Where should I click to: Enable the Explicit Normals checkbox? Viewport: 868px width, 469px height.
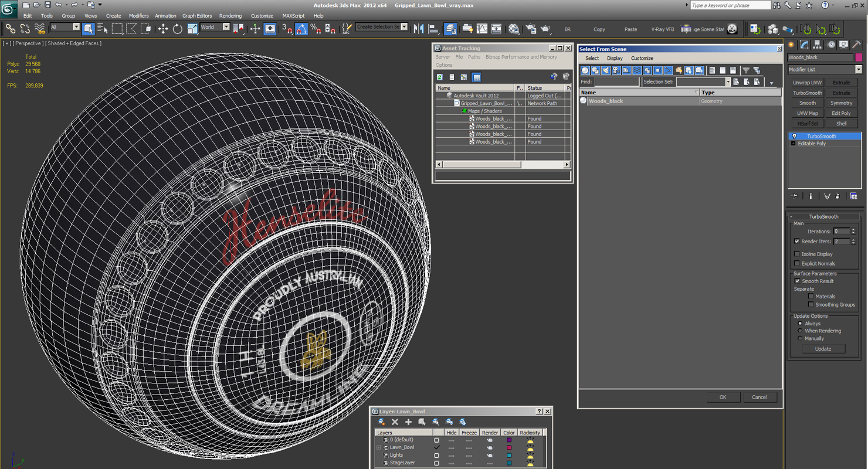tap(796, 263)
